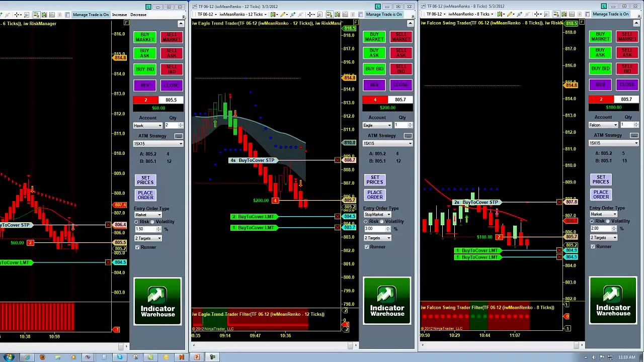Open PowerPoint from taskbar
The height and width of the screenshot is (362, 644).
coord(197,357)
